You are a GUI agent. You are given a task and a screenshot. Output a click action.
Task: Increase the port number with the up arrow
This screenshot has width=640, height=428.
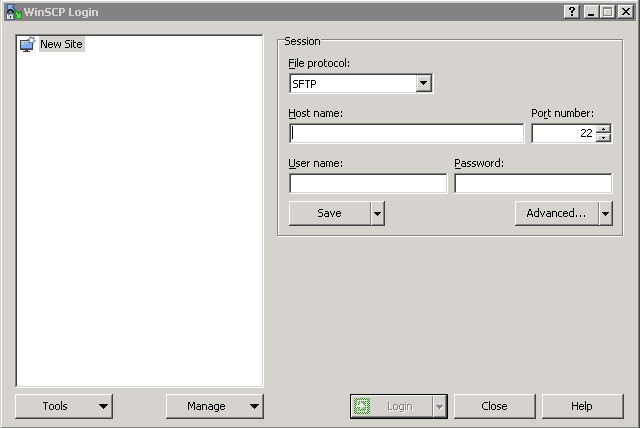tap(603, 129)
